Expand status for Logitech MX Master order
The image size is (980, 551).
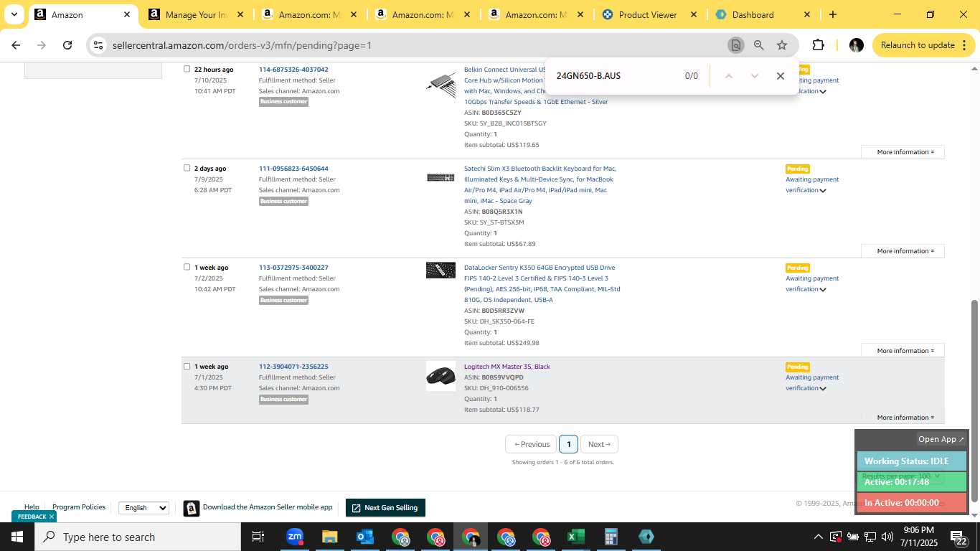coord(823,389)
